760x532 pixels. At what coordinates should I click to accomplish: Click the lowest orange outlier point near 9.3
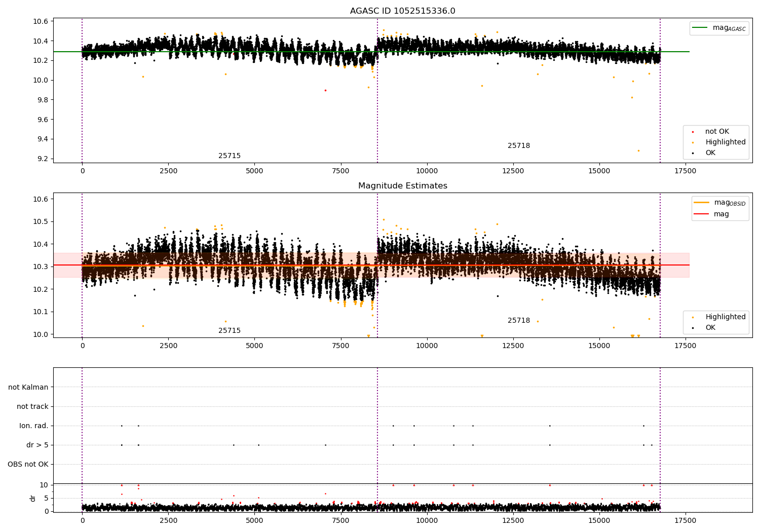[x=638, y=150]
